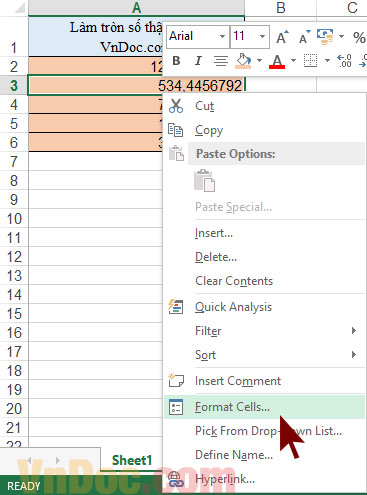Expand the Sort submenu arrow
The image size is (367, 495).
click(354, 354)
